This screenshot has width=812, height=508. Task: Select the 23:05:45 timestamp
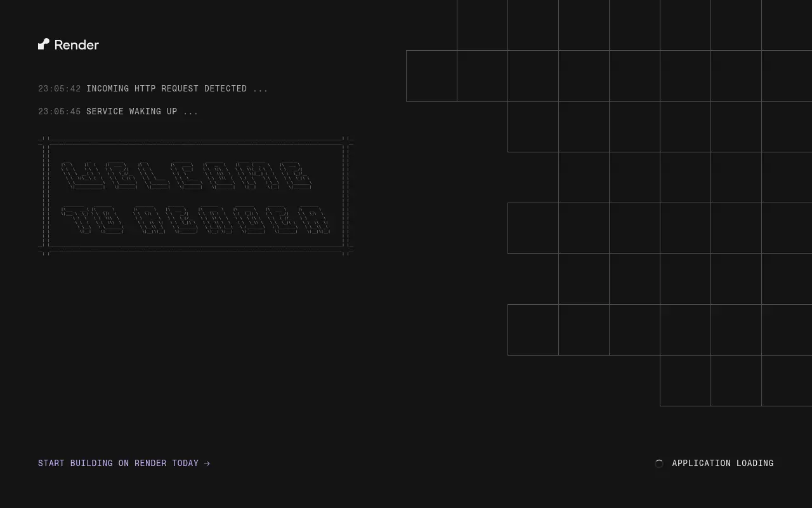(60, 112)
